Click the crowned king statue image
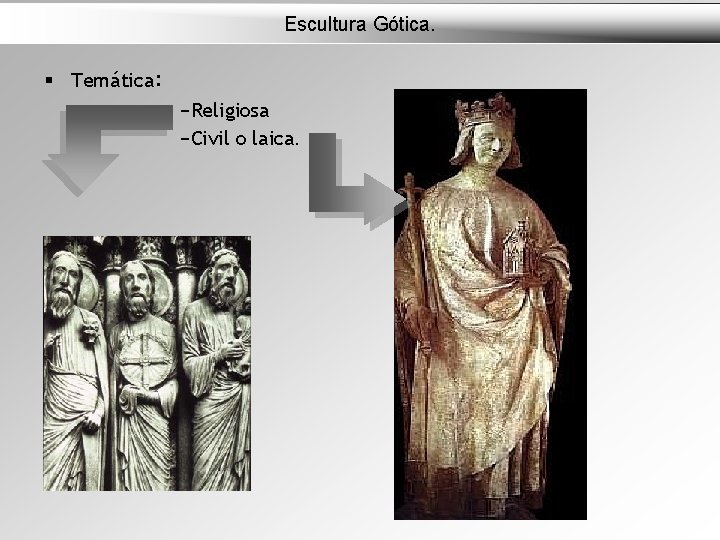720x540 pixels. [x=490, y=304]
